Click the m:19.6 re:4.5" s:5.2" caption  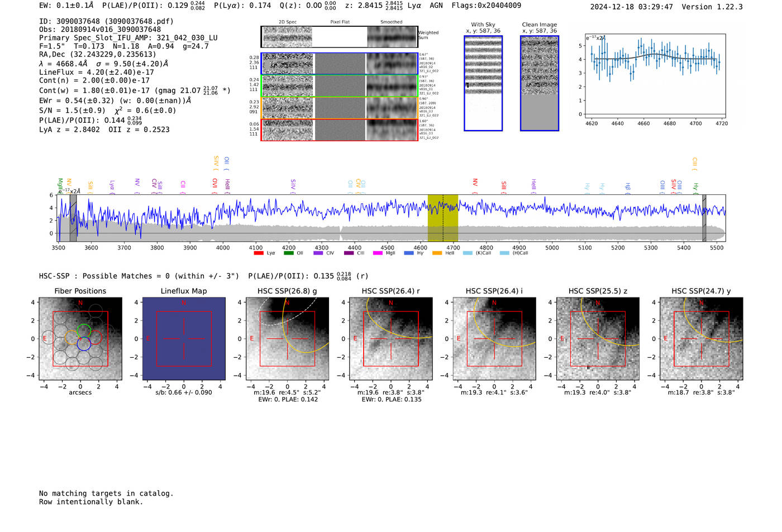coord(288,392)
